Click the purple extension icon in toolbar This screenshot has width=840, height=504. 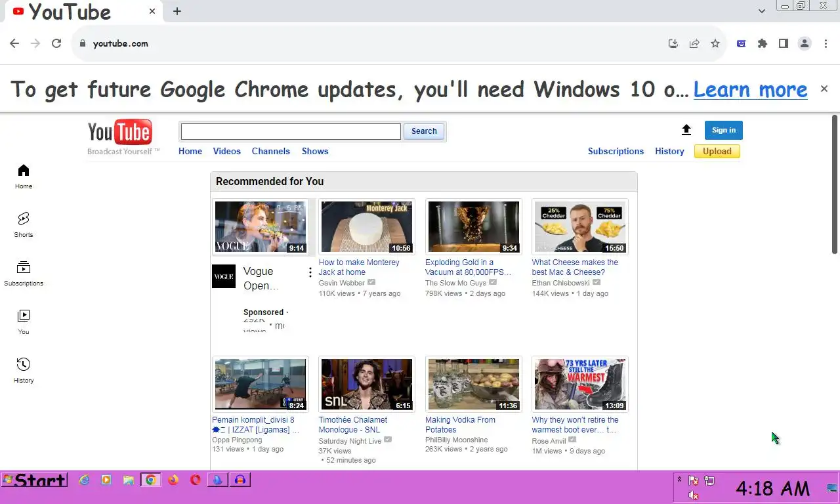click(741, 43)
